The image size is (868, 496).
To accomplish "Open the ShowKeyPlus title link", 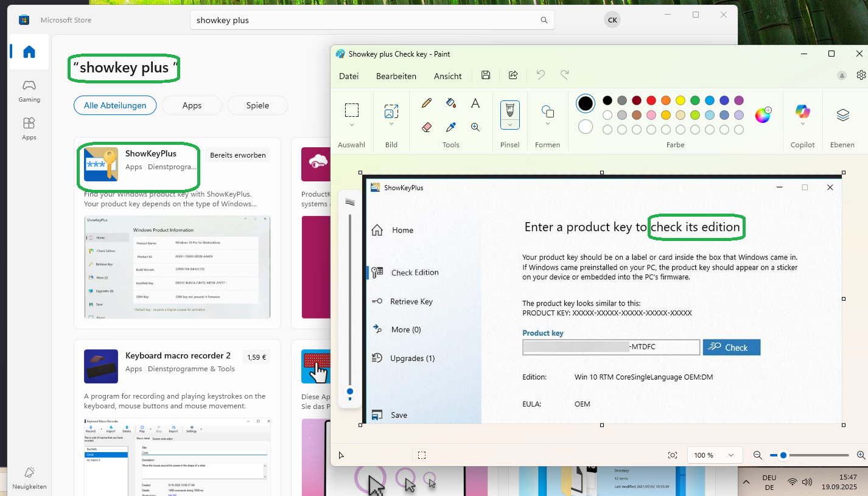I will [151, 153].
